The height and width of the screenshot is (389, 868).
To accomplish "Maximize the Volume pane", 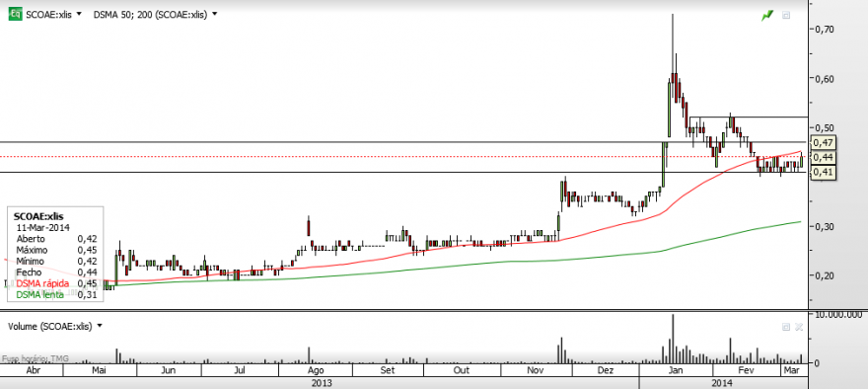I will coord(785,327).
